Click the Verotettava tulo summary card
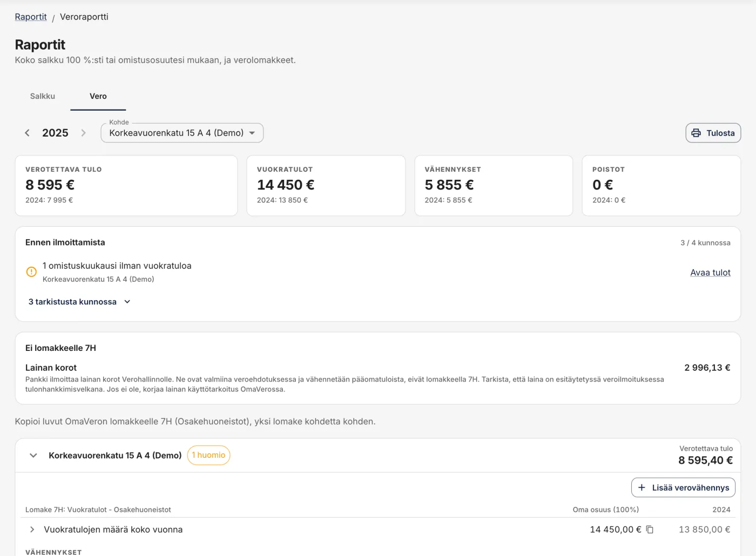 click(x=126, y=186)
